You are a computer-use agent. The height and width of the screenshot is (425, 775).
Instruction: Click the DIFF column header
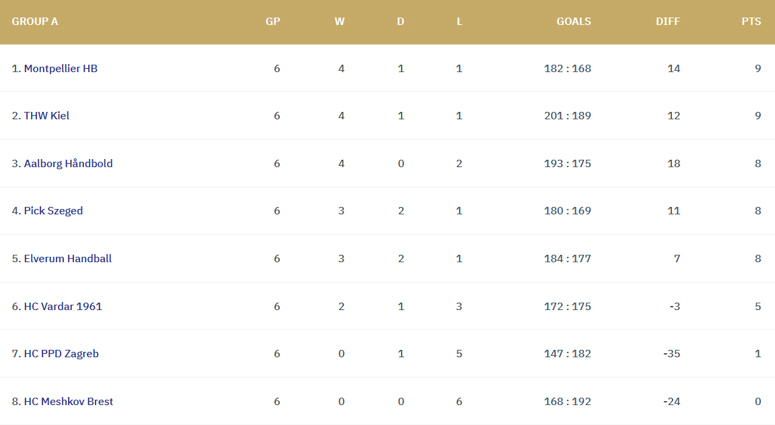click(x=668, y=21)
